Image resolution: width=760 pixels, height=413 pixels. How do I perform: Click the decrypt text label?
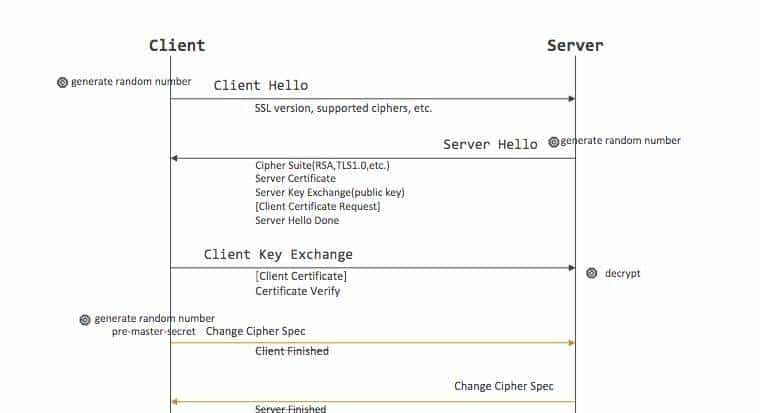[x=622, y=273]
